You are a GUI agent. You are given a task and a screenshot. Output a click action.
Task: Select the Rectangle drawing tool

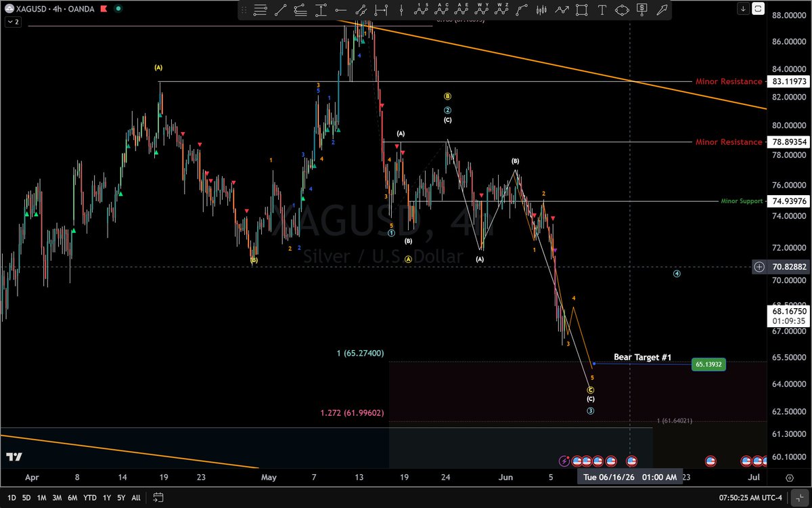tap(581, 9)
